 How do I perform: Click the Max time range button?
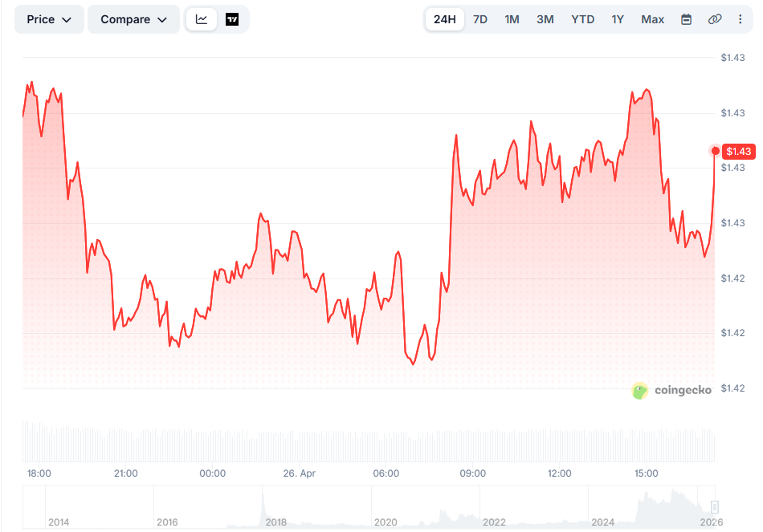coord(652,18)
